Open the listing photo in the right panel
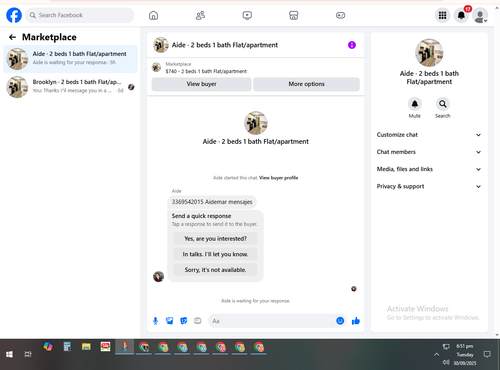 [429, 53]
